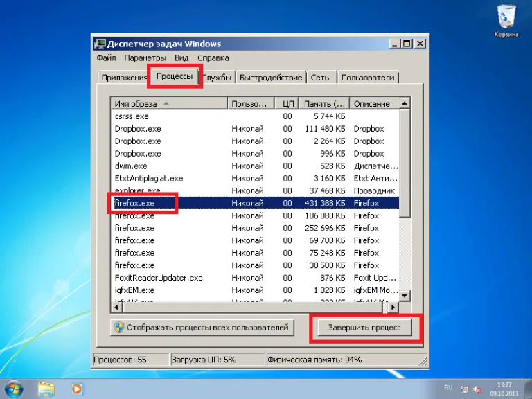Click the vertical scrollbar thumb
The height and width of the screenshot is (399, 532).
[405, 163]
